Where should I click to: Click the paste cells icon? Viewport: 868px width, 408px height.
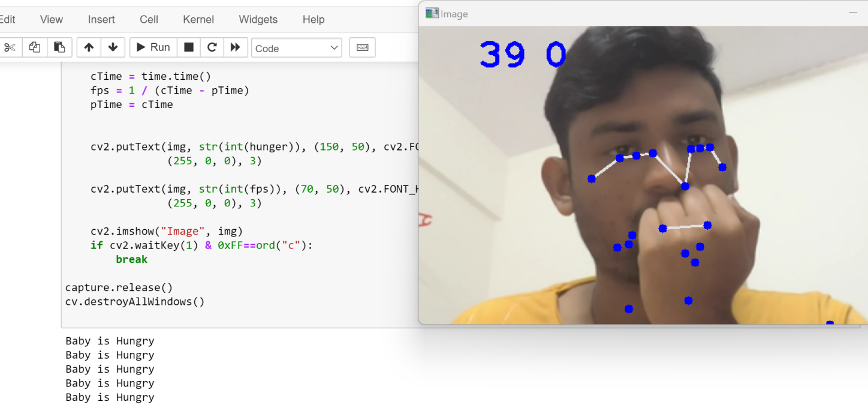pyautogui.click(x=59, y=47)
